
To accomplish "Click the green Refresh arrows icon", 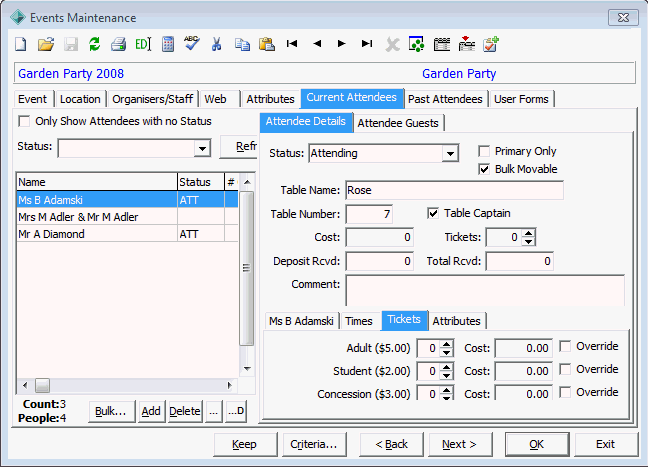I will 95,44.
